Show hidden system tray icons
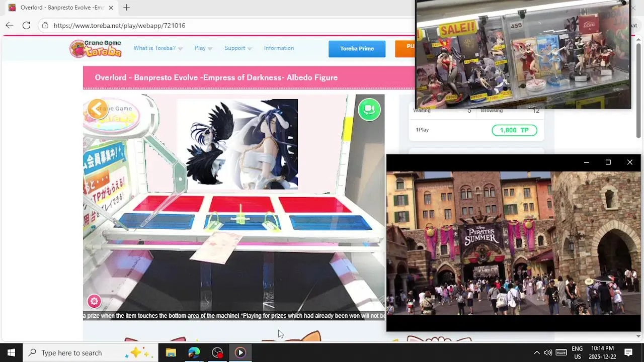Screen dimensions: 644x362 tap(536, 353)
